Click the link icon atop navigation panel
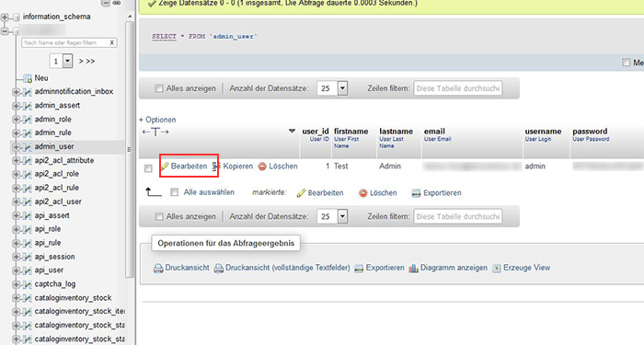Viewport: 644px width, 345px height. click(117, 3)
